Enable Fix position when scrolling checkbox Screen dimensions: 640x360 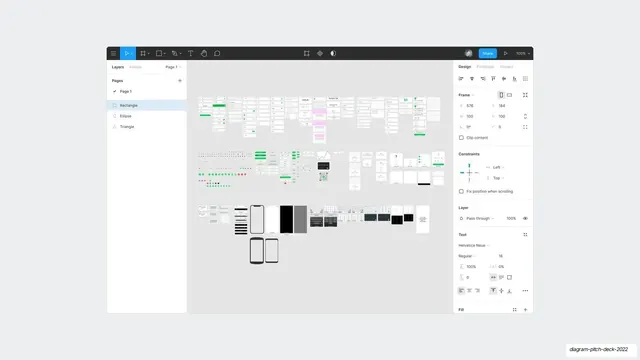pos(461,191)
